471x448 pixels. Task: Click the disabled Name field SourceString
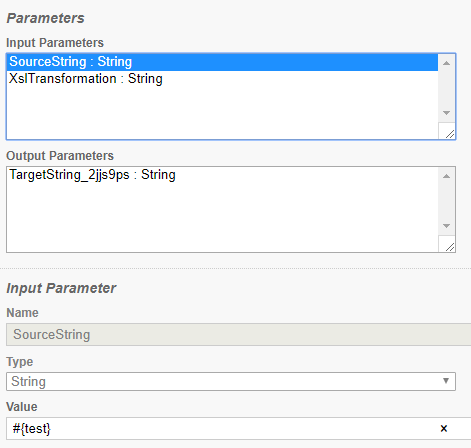coord(239,334)
